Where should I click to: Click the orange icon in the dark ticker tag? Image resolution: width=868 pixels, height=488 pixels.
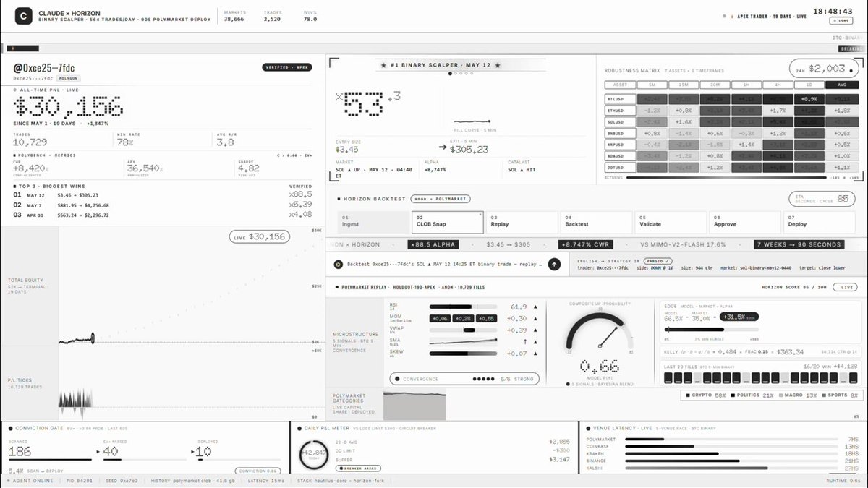[12, 48]
